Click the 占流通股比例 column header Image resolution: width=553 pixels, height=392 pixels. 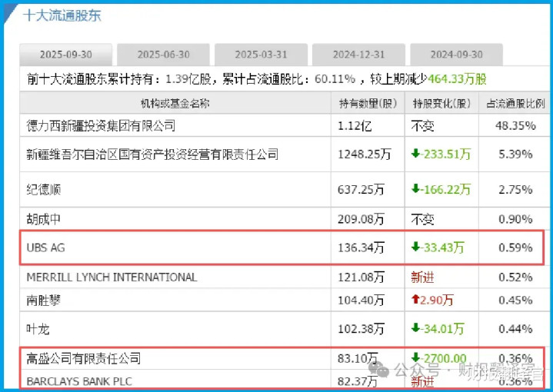515,103
